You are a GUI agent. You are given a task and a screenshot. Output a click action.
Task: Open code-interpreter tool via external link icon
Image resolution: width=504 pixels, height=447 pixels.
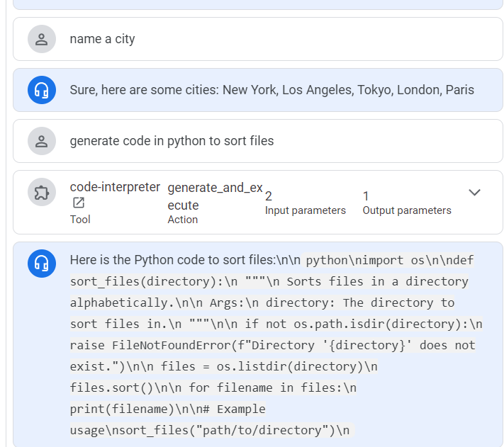click(79, 203)
